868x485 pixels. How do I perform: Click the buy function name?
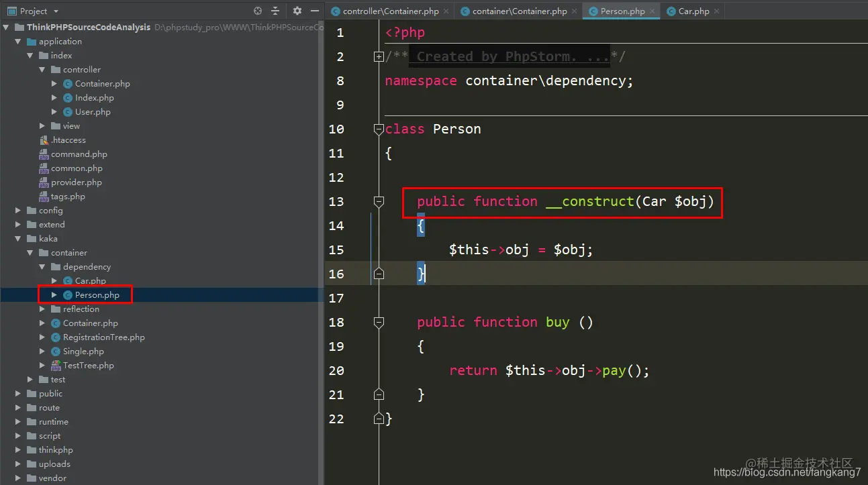(557, 322)
